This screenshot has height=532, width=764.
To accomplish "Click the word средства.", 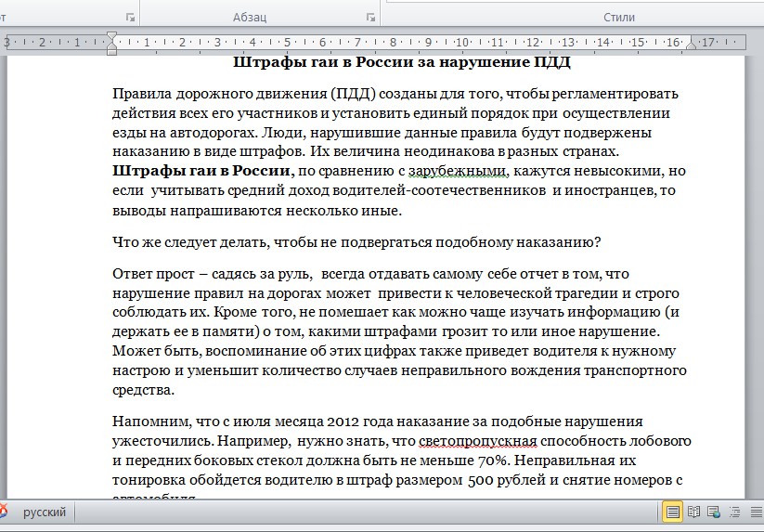I will 143,390.
